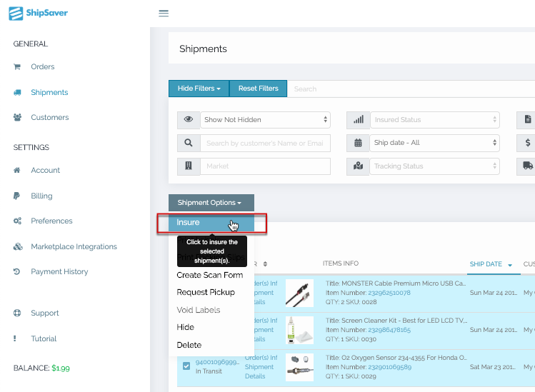Viewport: 535px width, 392px height.
Task: Open tracking number 94001096999 link
Action: coord(217,362)
